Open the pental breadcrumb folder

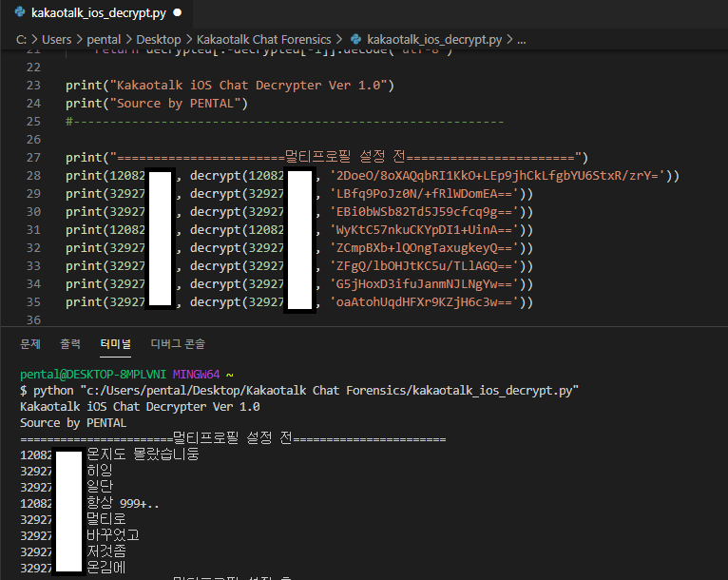(104, 40)
